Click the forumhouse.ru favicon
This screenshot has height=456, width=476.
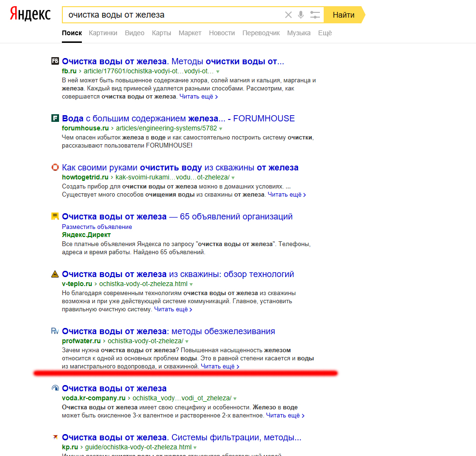pos(55,118)
